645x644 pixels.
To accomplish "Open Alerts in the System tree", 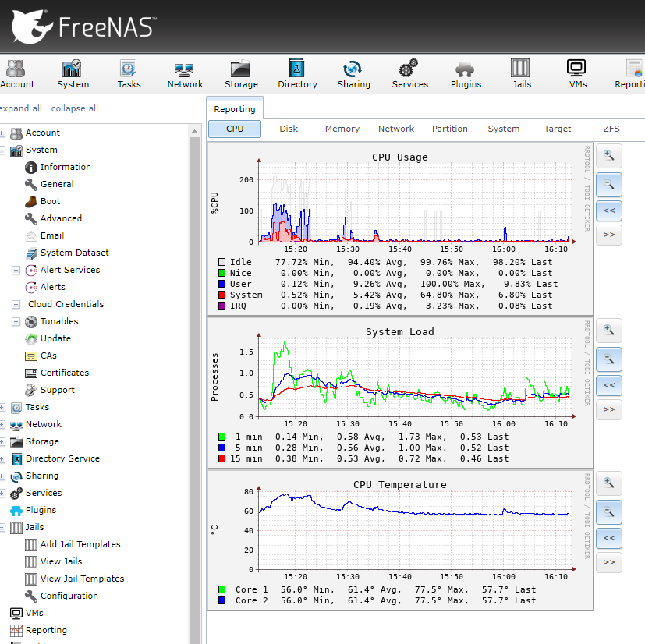I will [44, 287].
